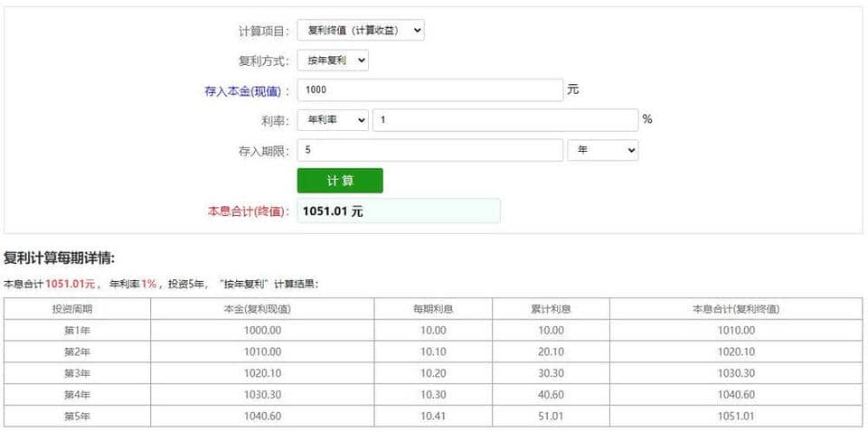The width and height of the screenshot is (868, 432).
Task: Click the red 本息合计(终值) label
Action: 247,211
